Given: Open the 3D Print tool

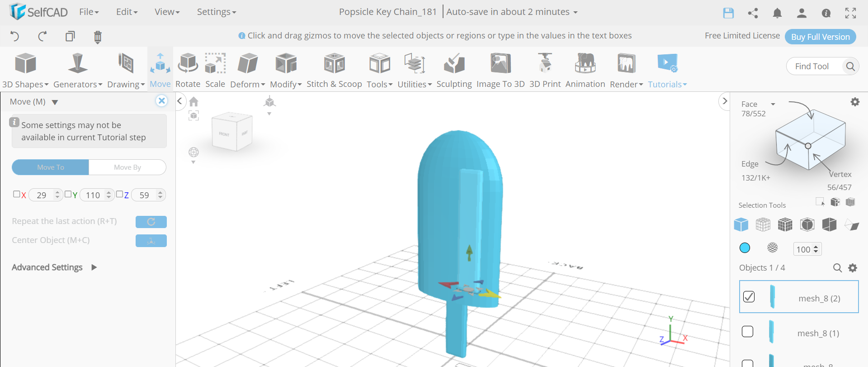Looking at the screenshot, I should tap(545, 70).
